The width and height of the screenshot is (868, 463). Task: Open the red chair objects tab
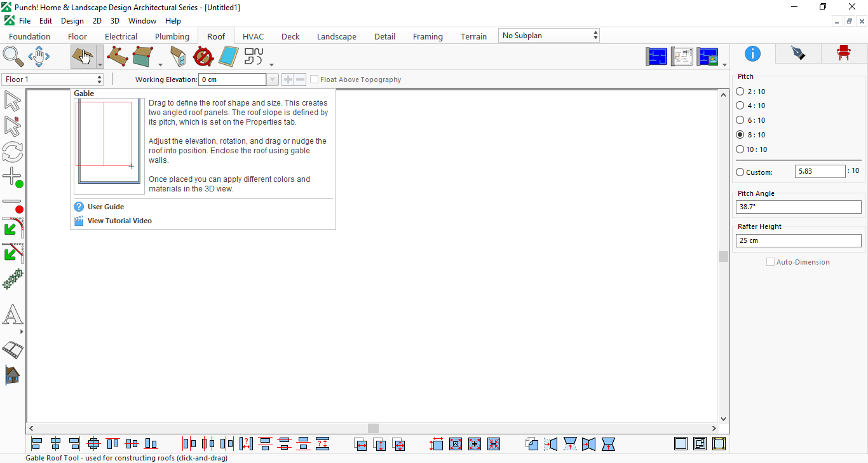click(843, 53)
